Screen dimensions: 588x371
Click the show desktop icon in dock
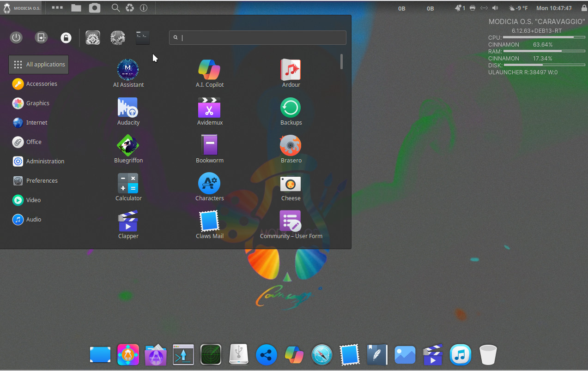pos(100,355)
